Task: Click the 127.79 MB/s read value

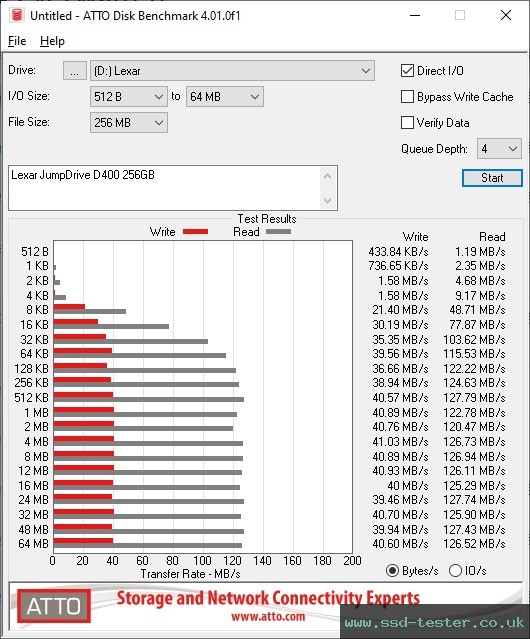Action: (x=475, y=397)
